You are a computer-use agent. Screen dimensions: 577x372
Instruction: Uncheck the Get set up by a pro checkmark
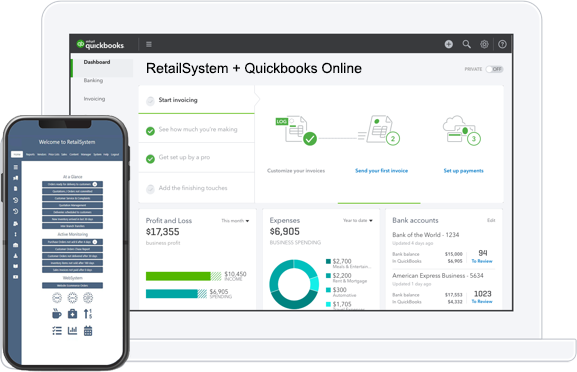pos(150,159)
